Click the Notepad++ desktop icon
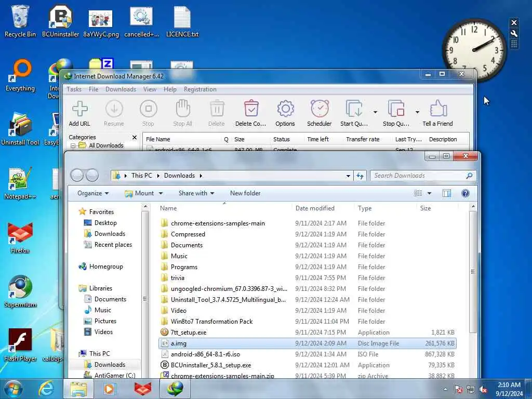 (20, 183)
